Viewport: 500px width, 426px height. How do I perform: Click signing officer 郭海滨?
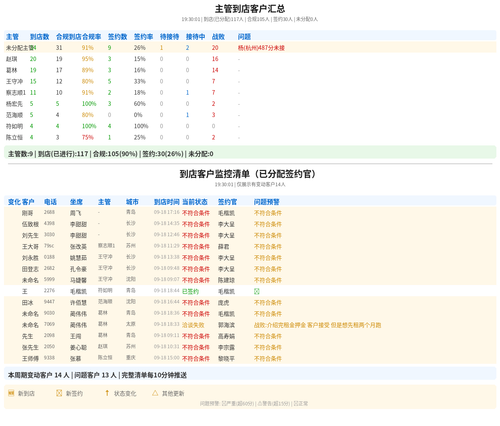[x=226, y=325]
